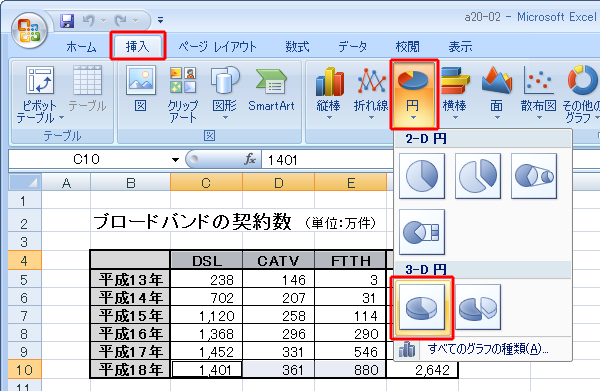Select column C header
The image size is (600, 391).
[206, 183]
